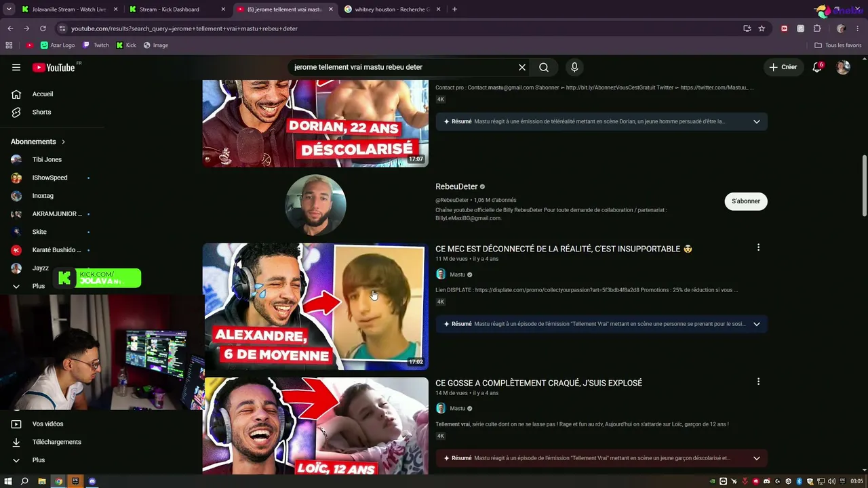Open Mastu channel under CE GOSSE video
This screenshot has height=488, width=868.
[x=458, y=409]
